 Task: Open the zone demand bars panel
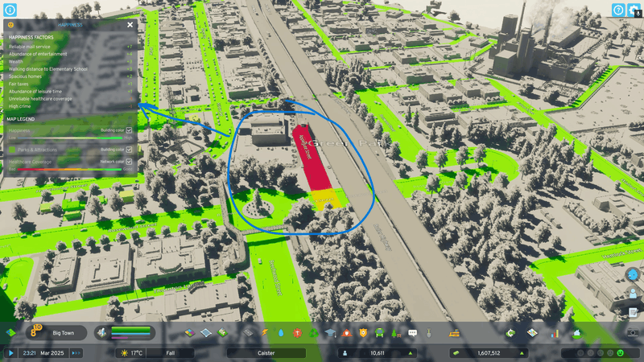point(126,332)
